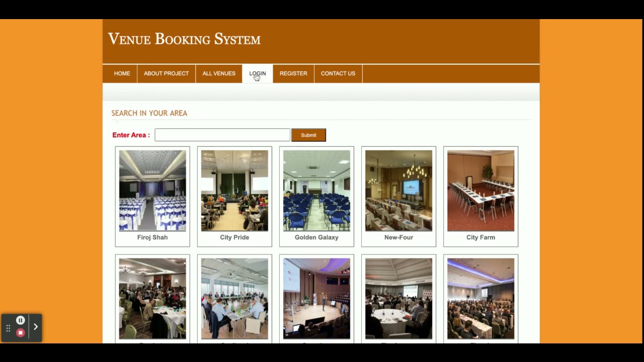Click the Enter Area label
The height and width of the screenshot is (362, 644).
(131, 135)
